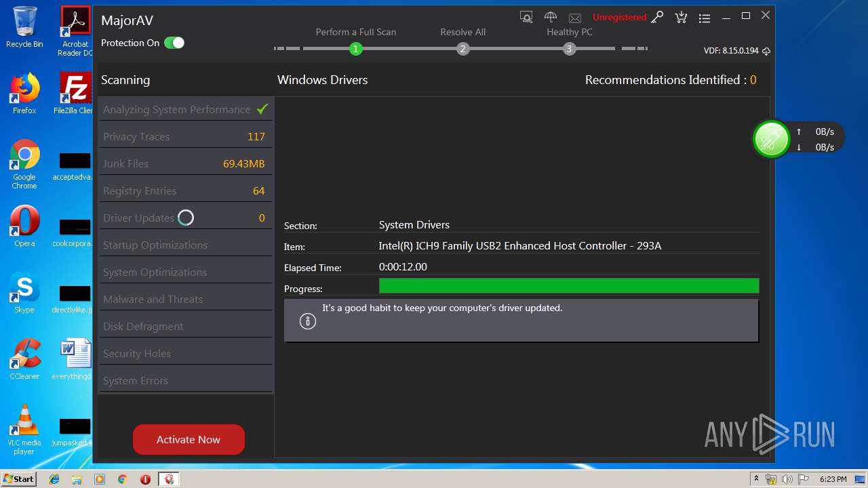Open the Action Center flag icon
The width and height of the screenshot is (868, 488).
pos(803,479)
